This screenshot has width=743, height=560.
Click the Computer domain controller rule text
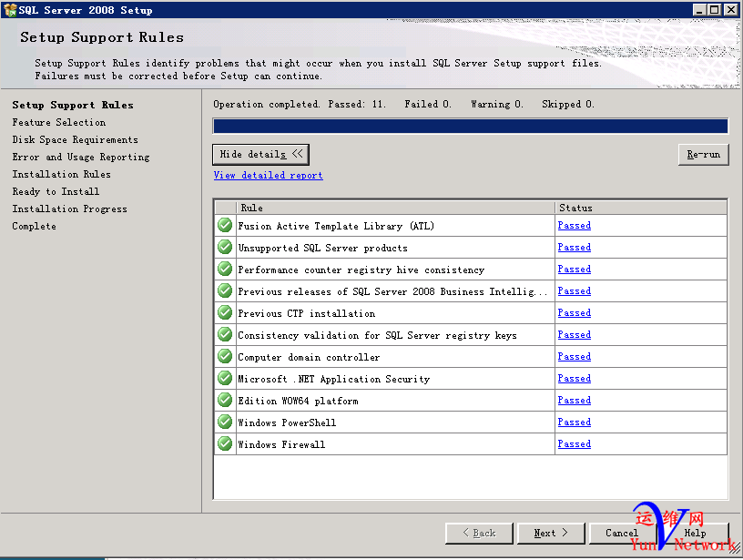click(309, 357)
